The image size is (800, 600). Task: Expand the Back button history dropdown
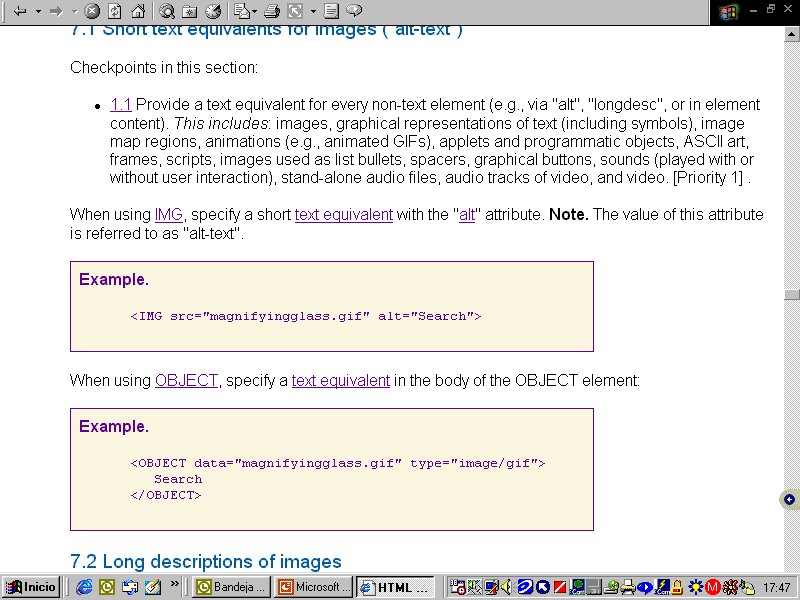[x=38, y=12]
